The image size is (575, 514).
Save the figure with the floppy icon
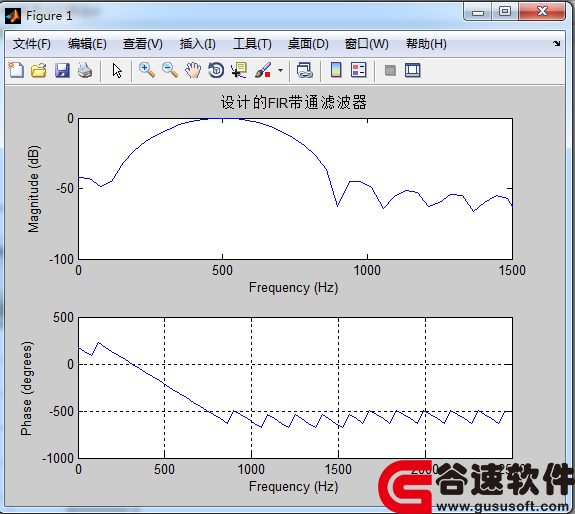[62, 70]
